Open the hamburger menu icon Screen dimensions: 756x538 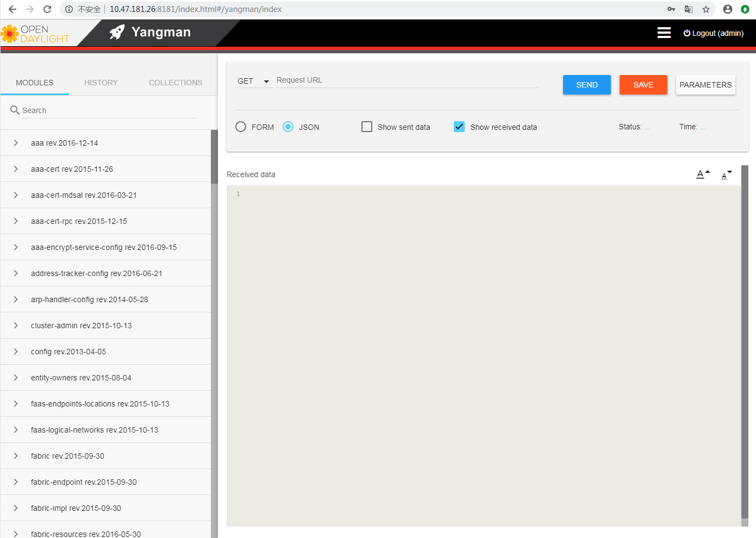click(x=664, y=33)
